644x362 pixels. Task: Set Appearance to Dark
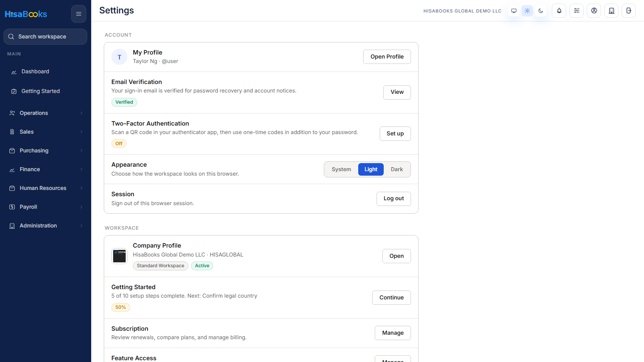click(397, 169)
